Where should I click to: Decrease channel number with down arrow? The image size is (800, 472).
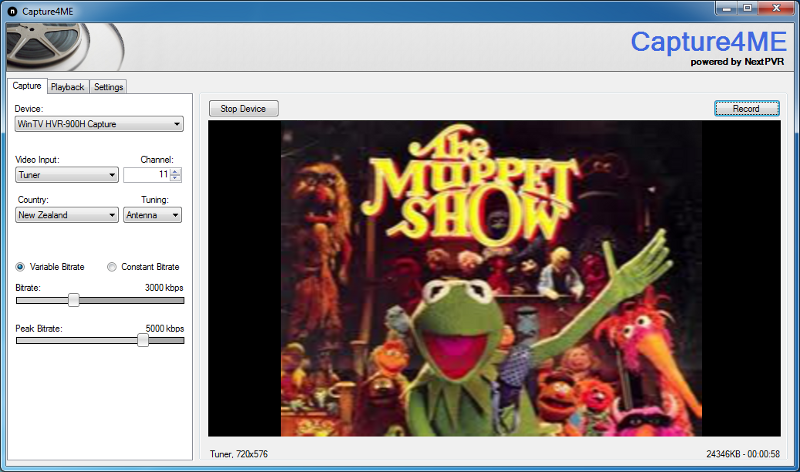point(176,178)
